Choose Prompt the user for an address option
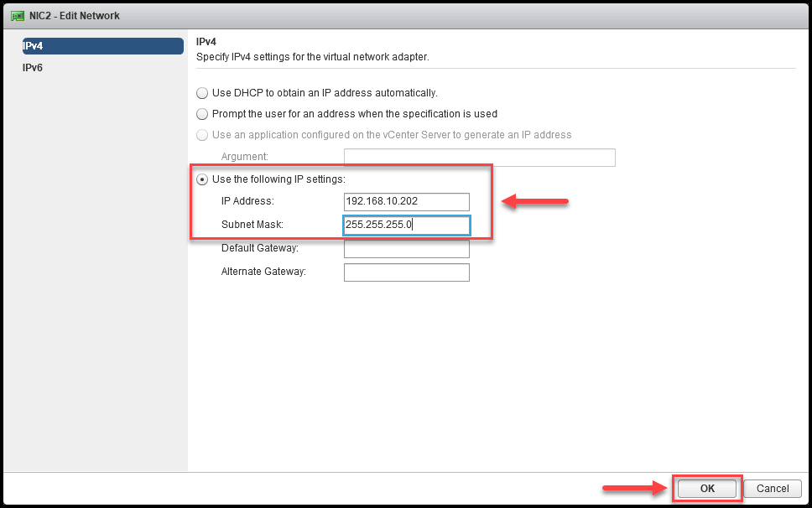Viewport: 812px width, 508px height. point(202,114)
